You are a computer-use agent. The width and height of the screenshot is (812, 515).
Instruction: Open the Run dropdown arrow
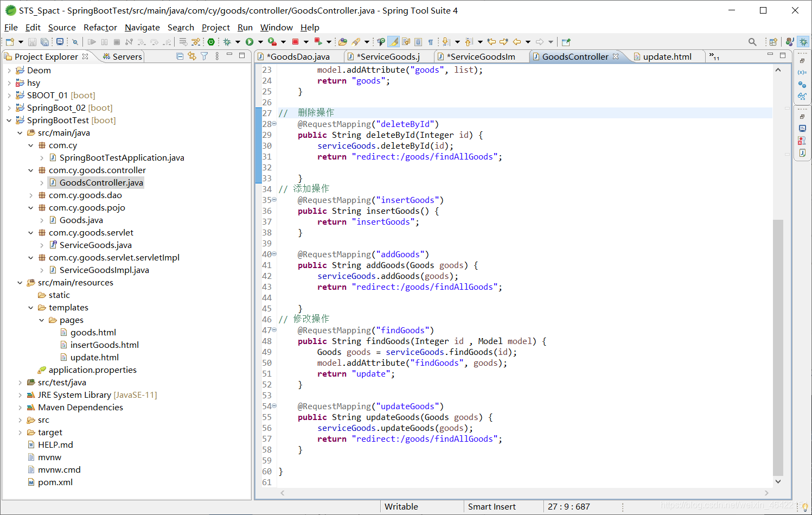(x=260, y=42)
